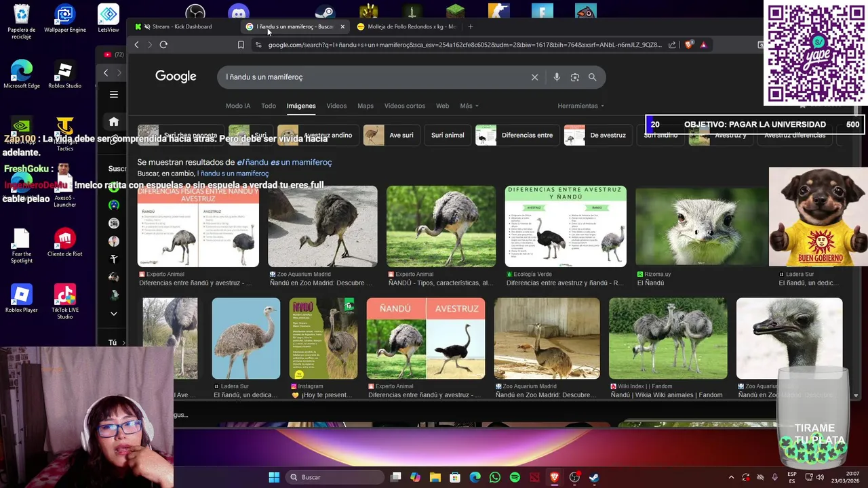
Task: Click the Suri animal suggestion chip
Action: click(448, 135)
